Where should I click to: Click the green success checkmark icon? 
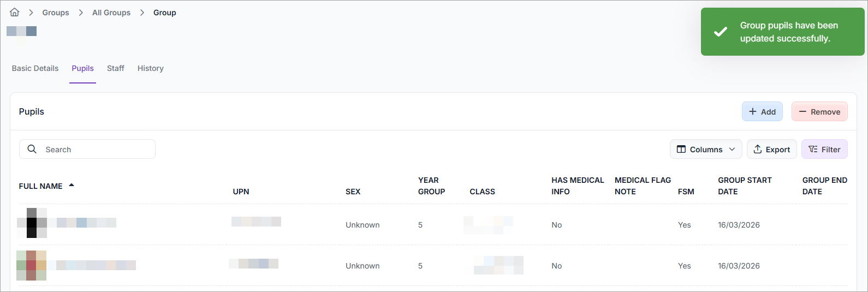721,32
